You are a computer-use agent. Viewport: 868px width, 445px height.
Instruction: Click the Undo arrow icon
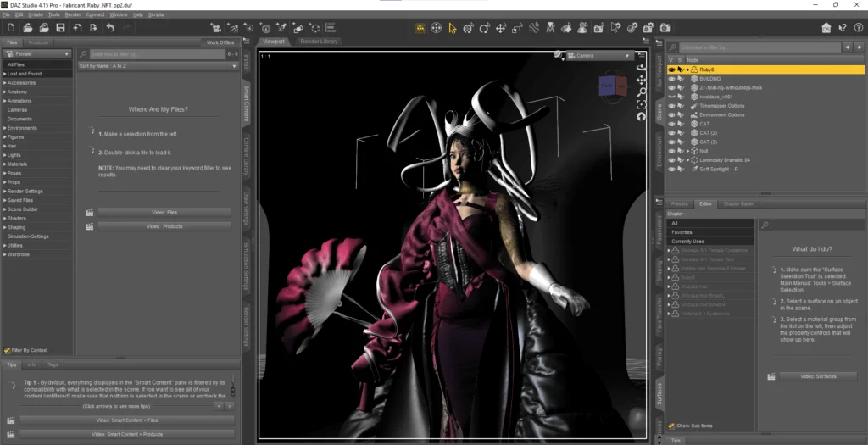(x=109, y=28)
